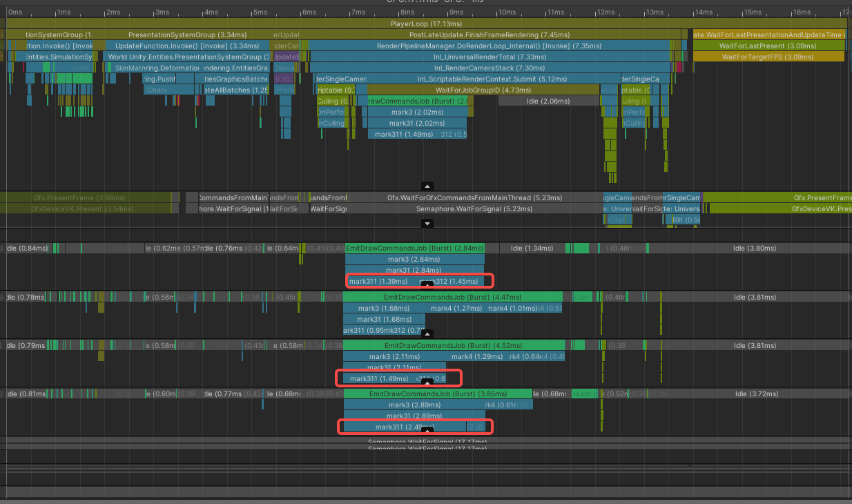Viewport: 852px width, 504px height.
Task: Select Inl_UniversalRenderTotal (7.33ms) sample
Action: point(488,57)
